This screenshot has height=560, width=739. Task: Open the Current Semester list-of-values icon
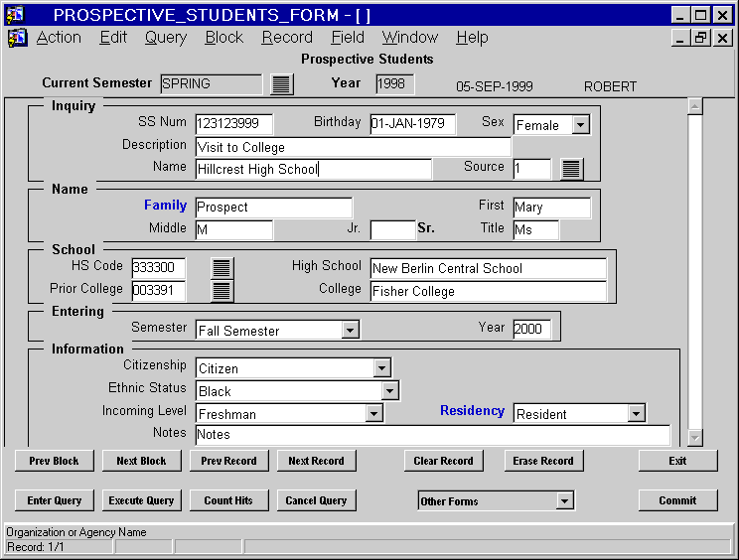coord(281,84)
